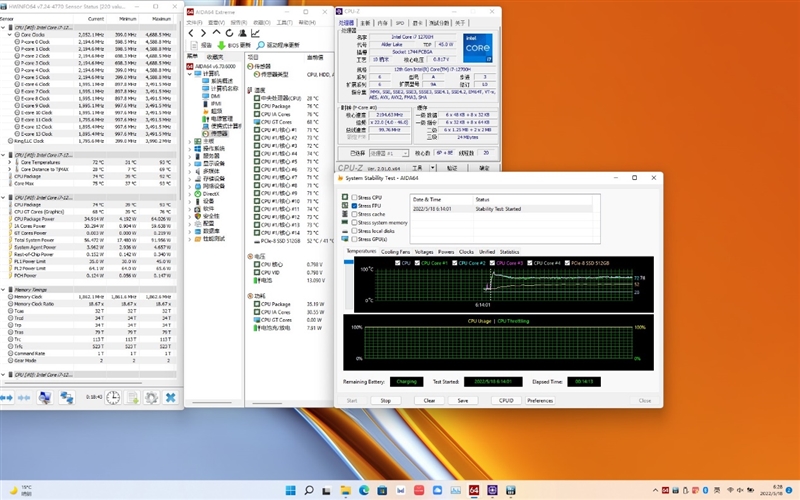Click the 确定 button in CPU-Z
This screenshot has width=800, height=500.
point(484,167)
